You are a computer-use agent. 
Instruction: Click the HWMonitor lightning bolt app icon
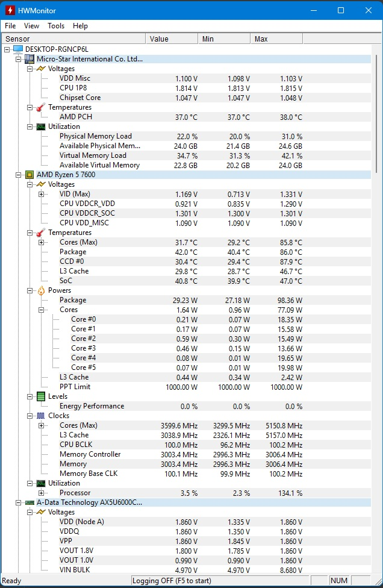point(10,10)
